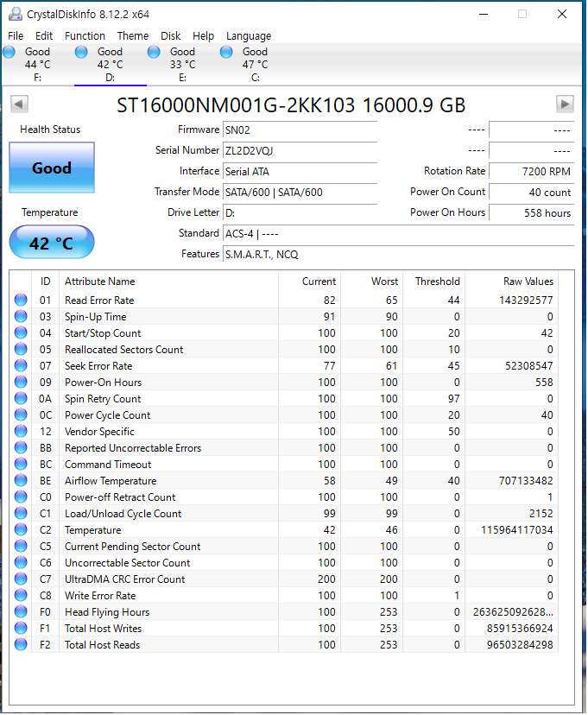The image size is (588, 715).
Task: Click the Health Status label
Action: tap(50, 130)
